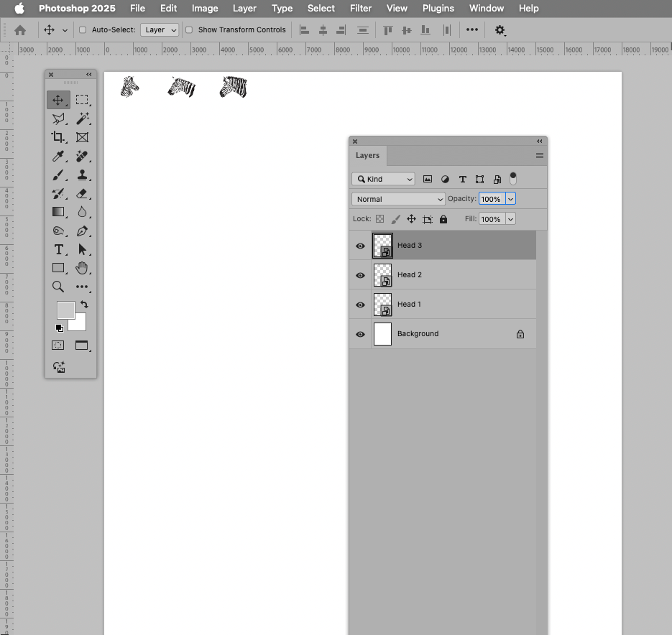Choose the Type tool

tap(58, 249)
